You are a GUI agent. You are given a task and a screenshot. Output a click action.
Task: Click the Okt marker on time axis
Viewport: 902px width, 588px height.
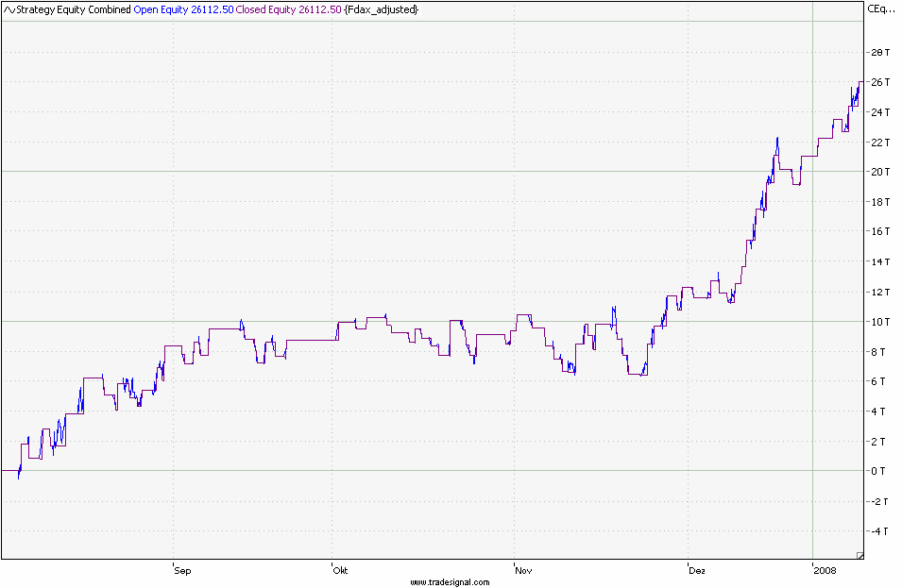coord(340,571)
